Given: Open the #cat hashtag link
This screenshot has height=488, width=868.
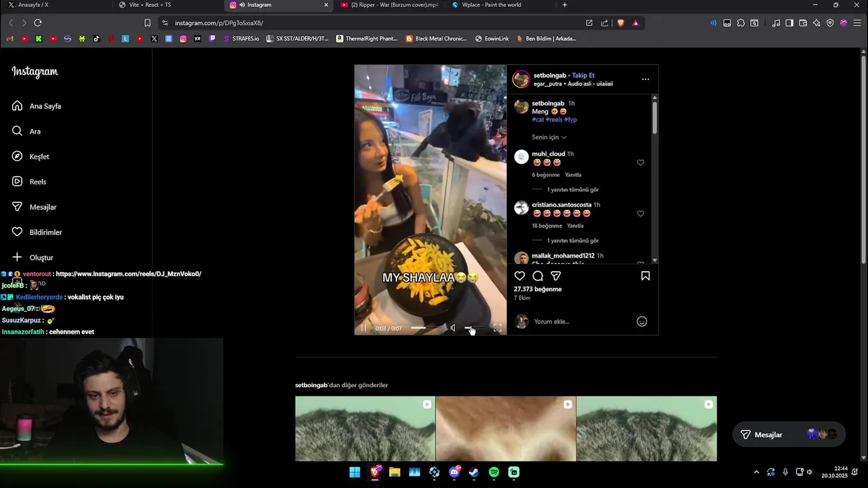Looking at the screenshot, I should click(x=538, y=120).
